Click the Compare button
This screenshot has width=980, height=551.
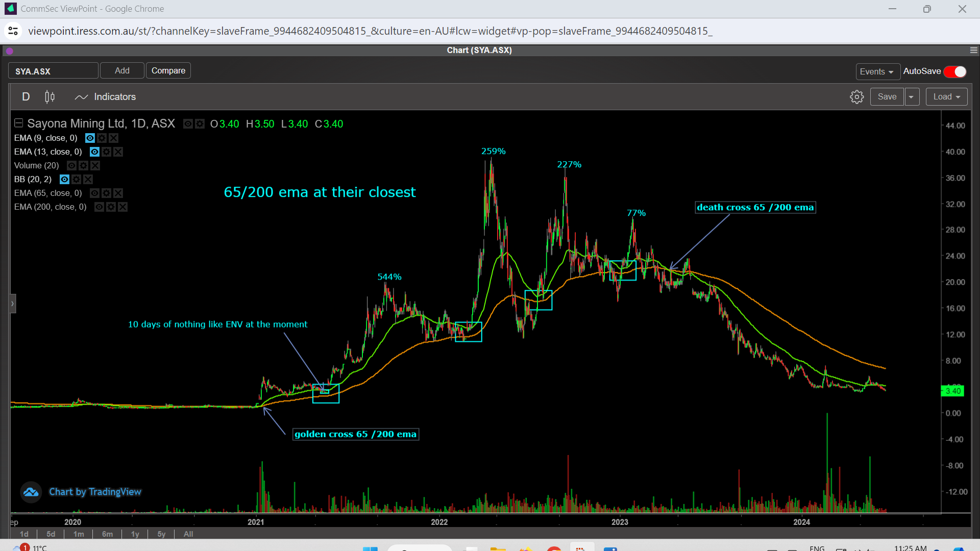coord(168,70)
